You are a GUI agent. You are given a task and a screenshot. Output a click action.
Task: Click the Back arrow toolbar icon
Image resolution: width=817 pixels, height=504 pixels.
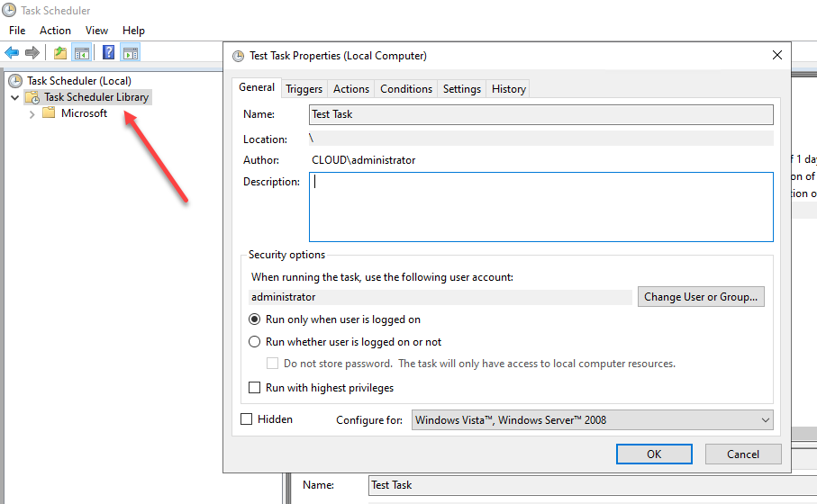pos(12,52)
